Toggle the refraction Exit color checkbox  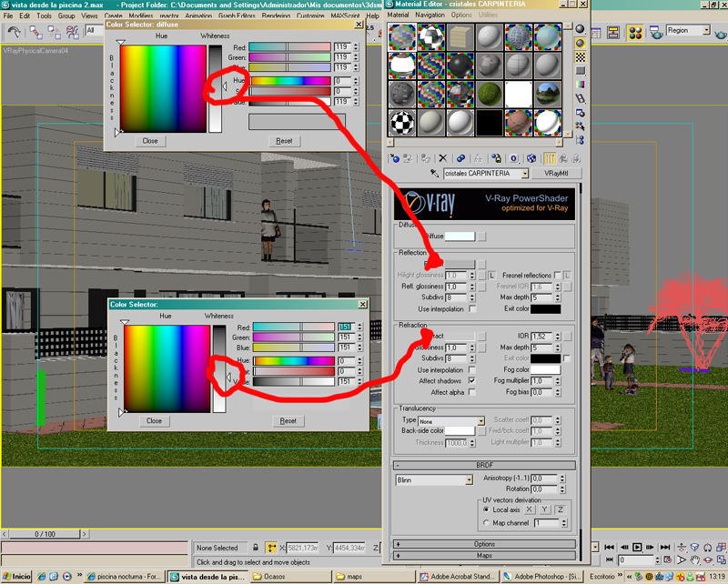566,358
